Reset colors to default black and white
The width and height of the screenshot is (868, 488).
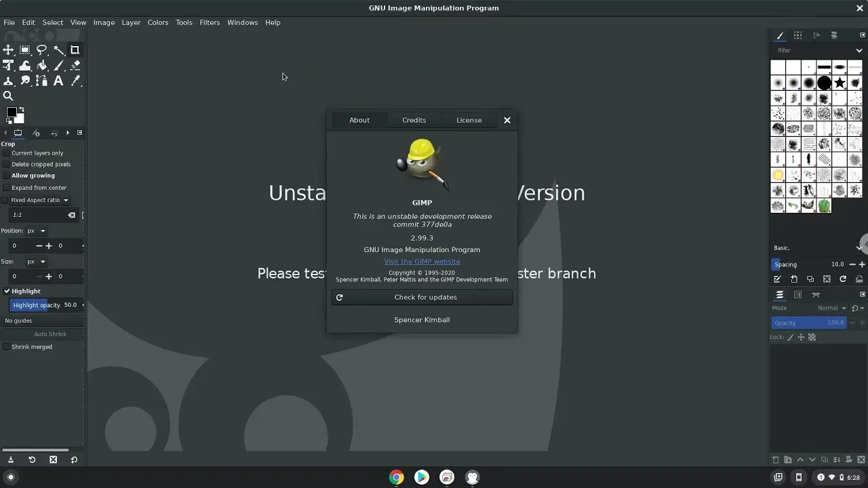(x=9, y=121)
